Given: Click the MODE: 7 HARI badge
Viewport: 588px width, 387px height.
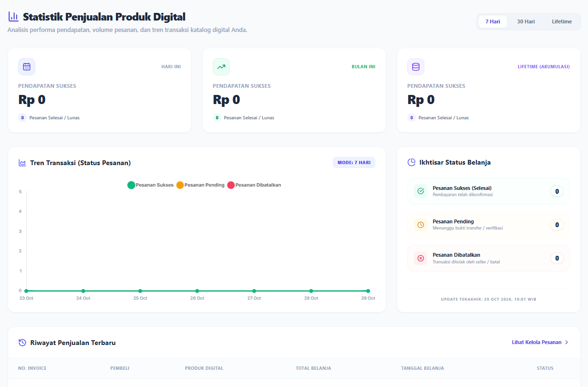Looking at the screenshot, I should pos(354,163).
